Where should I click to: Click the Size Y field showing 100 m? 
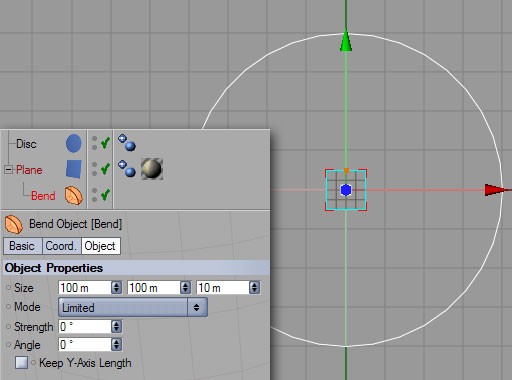click(x=154, y=287)
